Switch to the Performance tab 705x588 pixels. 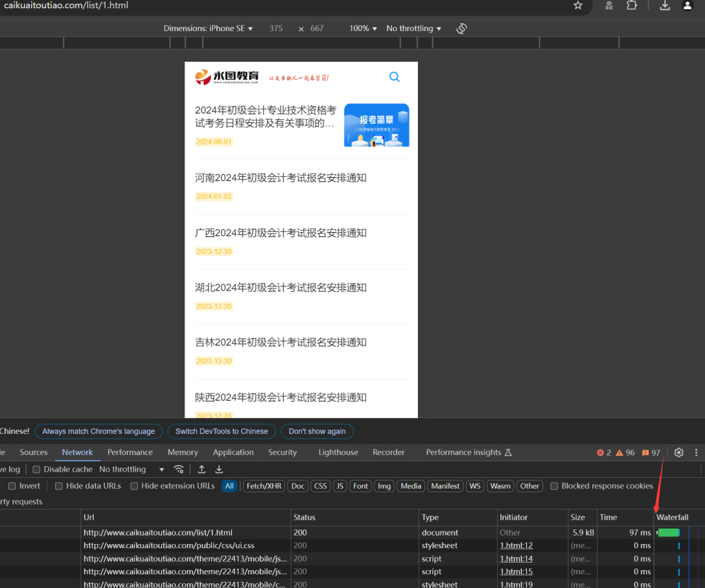130,452
